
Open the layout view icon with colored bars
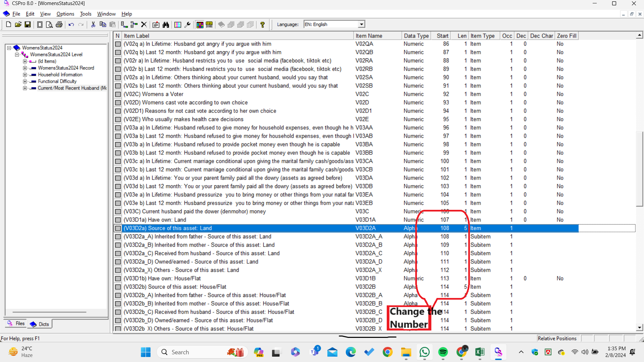pos(178,24)
